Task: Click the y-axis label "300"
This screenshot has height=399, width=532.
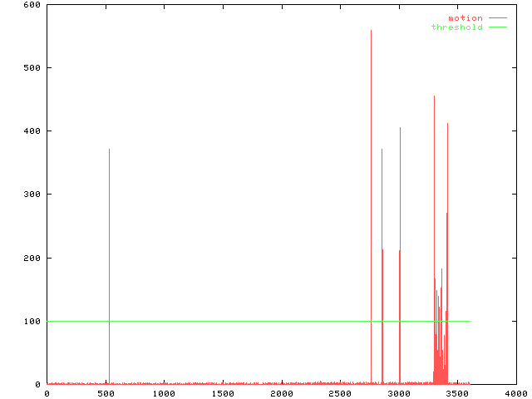Action: coord(32,195)
